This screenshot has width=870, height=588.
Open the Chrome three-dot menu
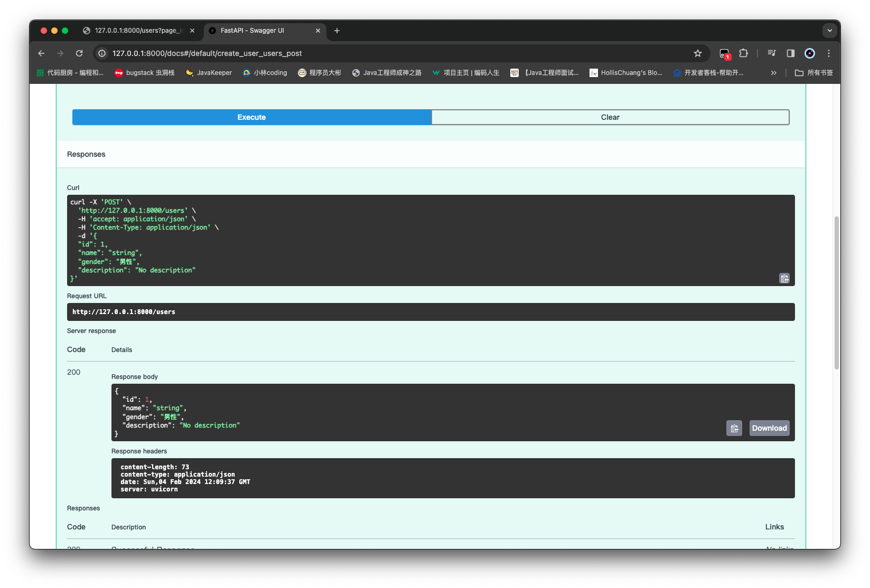(828, 53)
